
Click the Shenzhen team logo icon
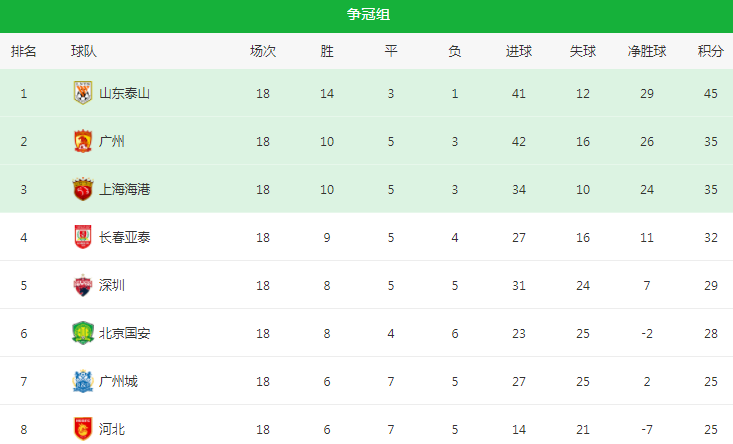click(x=82, y=285)
